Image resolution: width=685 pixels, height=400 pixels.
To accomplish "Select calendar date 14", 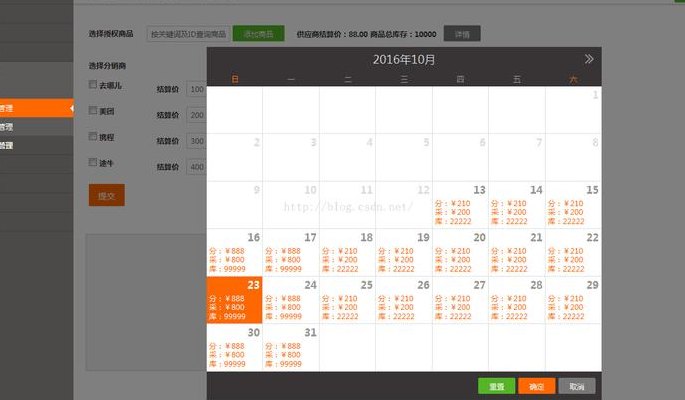I will [x=517, y=205].
